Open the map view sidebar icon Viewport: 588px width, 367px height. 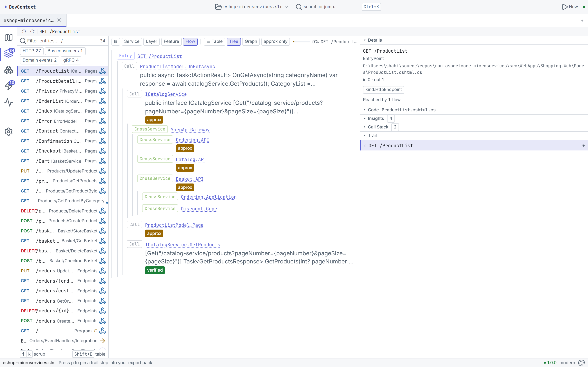coord(9,37)
